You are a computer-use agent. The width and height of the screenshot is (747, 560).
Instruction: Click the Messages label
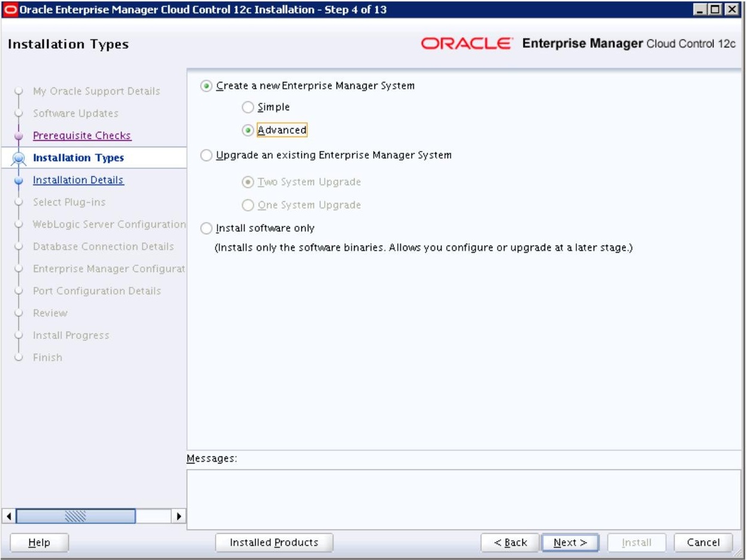(x=212, y=459)
